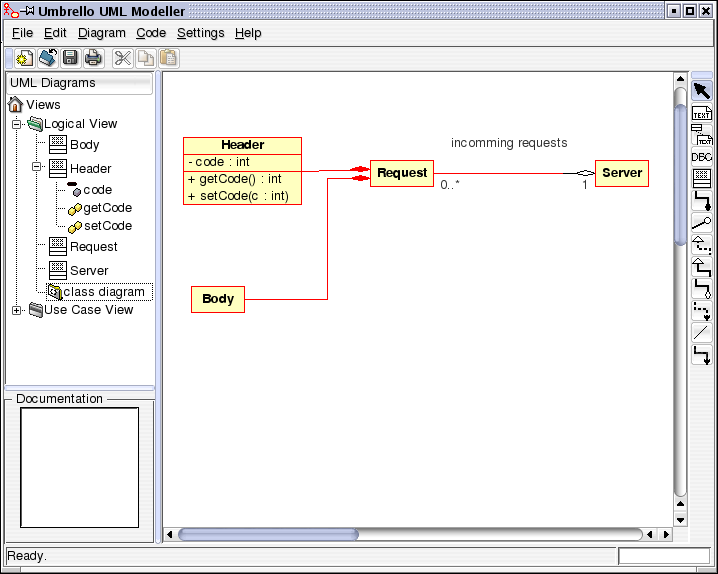Click the Ready status bar text
The image size is (718, 574).
27,556
